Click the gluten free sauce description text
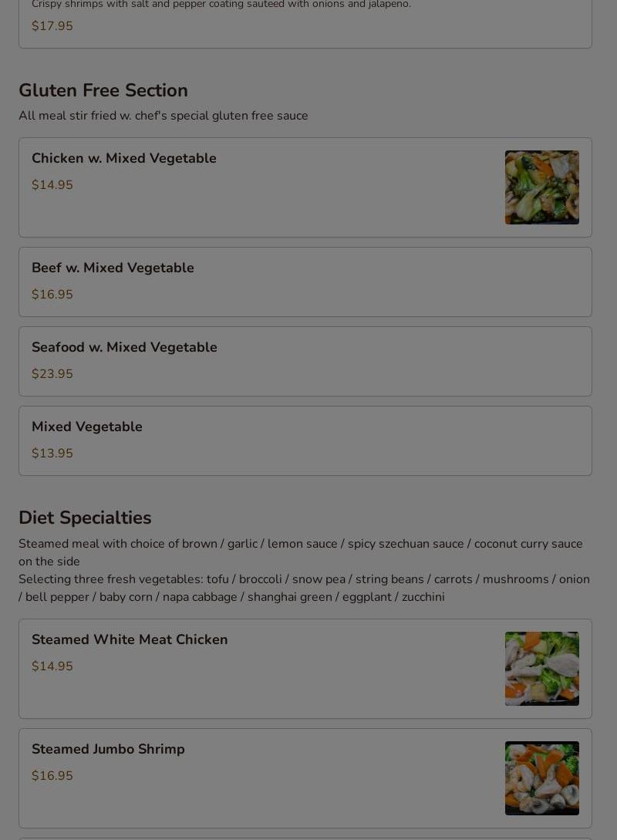The width and height of the screenshot is (617, 840). pos(164,116)
